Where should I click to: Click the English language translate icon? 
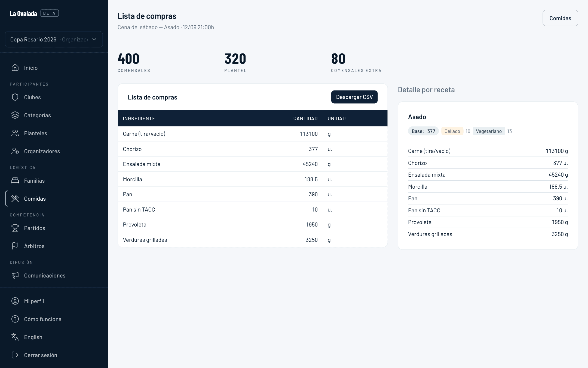(x=15, y=337)
